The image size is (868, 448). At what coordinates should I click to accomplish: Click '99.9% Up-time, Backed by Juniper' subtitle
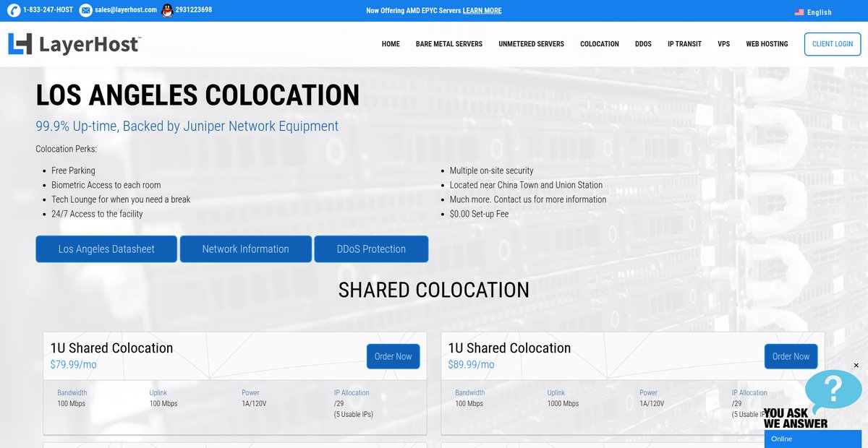[x=187, y=126]
